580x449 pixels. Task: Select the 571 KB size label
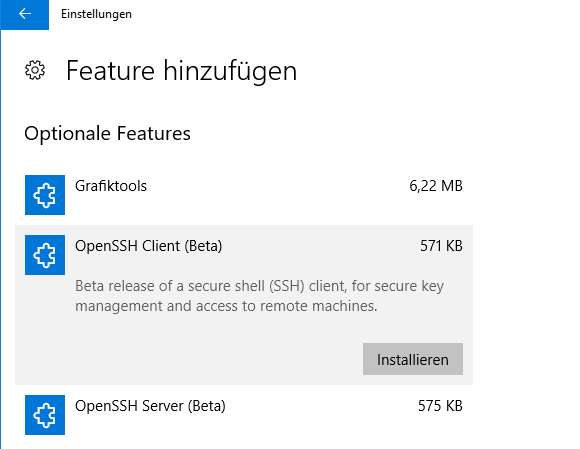[x=441, y=246]
